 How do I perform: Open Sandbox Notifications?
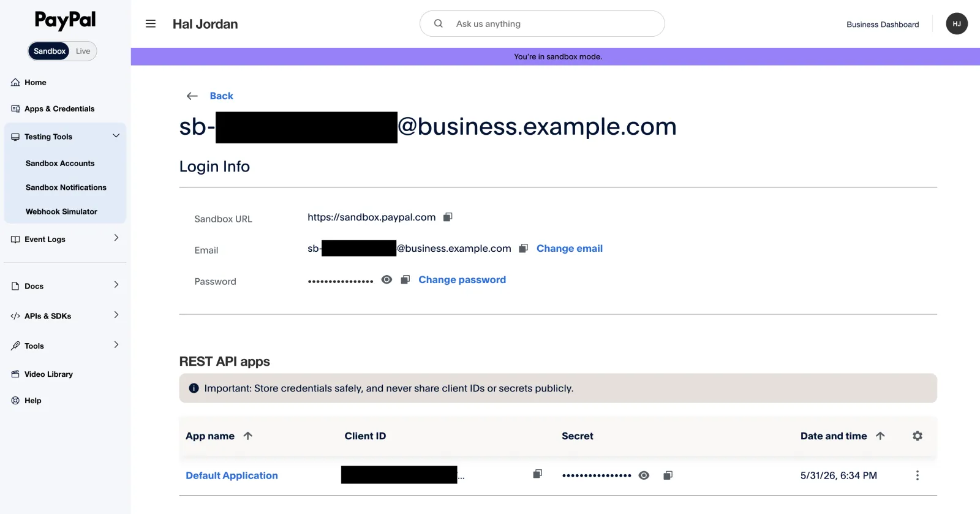click(x=66, y=187)
